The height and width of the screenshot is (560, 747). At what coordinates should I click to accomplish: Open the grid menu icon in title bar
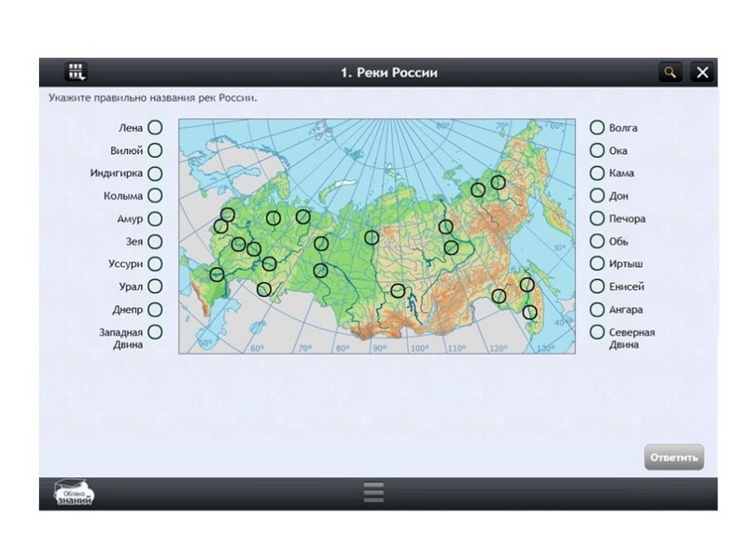(x=76, y=72)
